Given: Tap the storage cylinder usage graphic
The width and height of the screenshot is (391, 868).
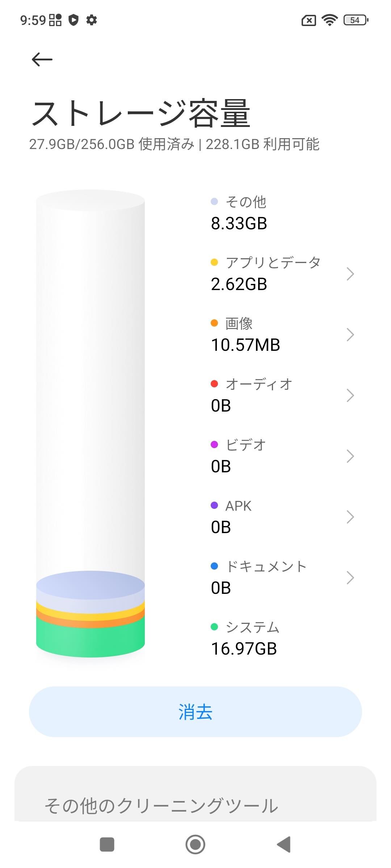Looking at the screenshot, I should 91,423.
